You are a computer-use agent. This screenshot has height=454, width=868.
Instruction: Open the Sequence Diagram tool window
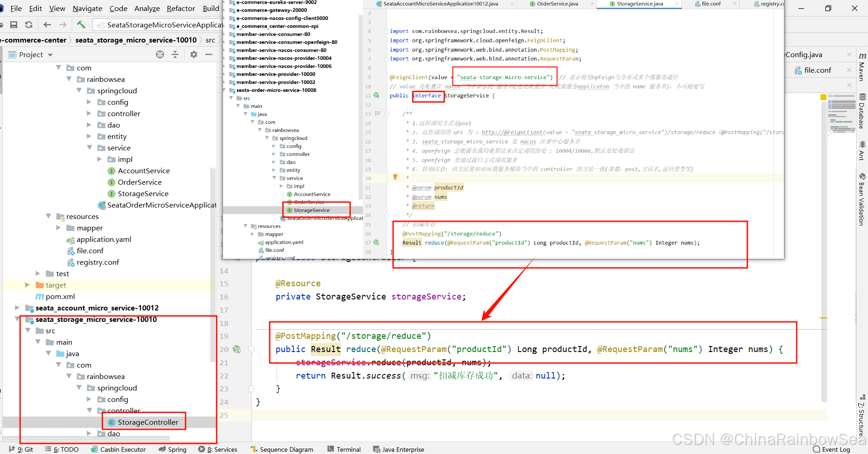pos(282,449)
